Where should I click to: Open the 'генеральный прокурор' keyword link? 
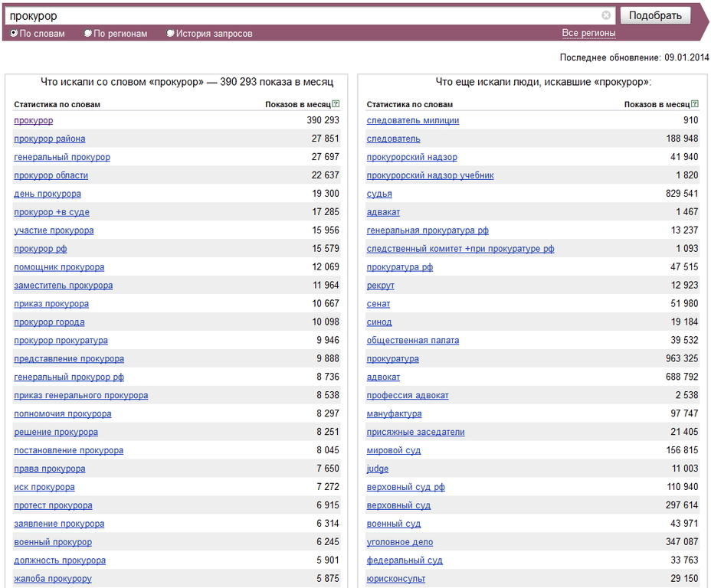62,157
